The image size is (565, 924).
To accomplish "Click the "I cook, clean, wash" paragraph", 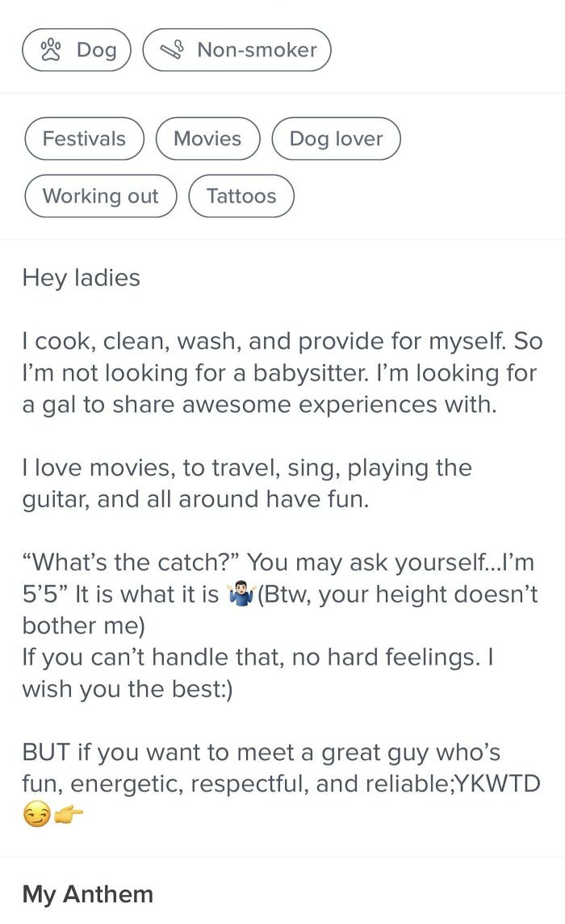I will [x=282, y=373].
